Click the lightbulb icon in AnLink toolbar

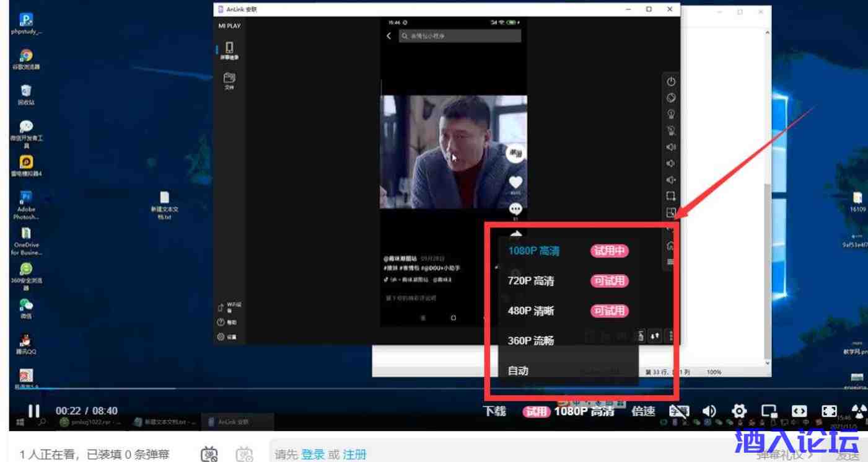click(670, 115)
